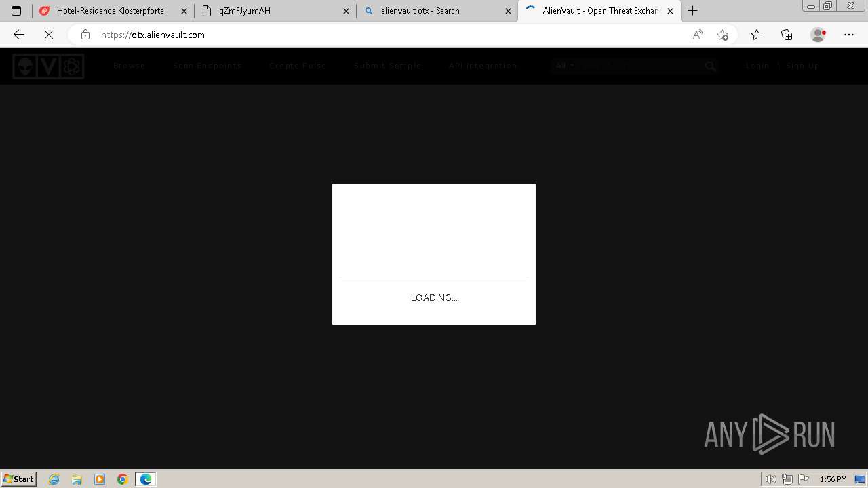Open API Integration page
Viewport: 868px width, 488px height.
(x=483, y=66)
